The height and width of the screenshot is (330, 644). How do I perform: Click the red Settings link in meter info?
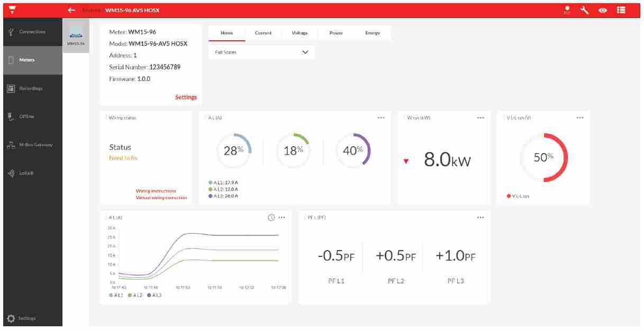point(186,97)
